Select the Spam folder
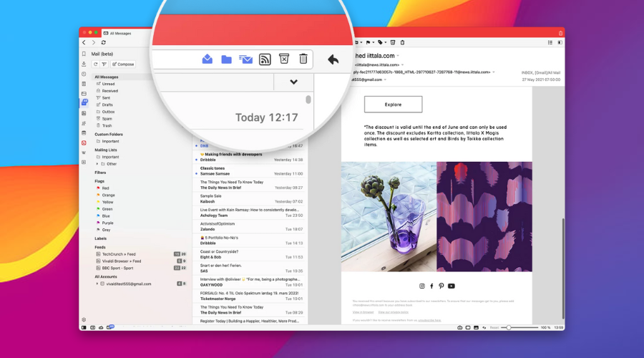Viewport: 644px width, 358px height. pos(107,119)
